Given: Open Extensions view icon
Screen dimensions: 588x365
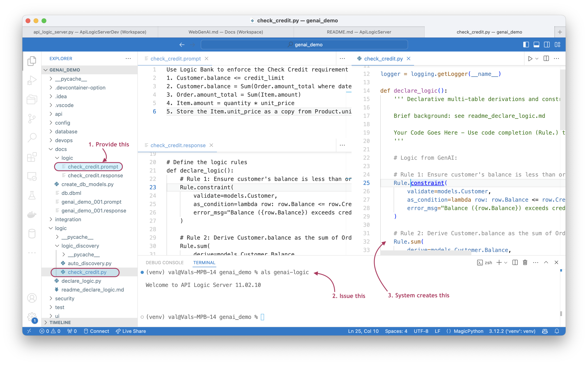Looking at the screenshot, I should coord(32,157).
